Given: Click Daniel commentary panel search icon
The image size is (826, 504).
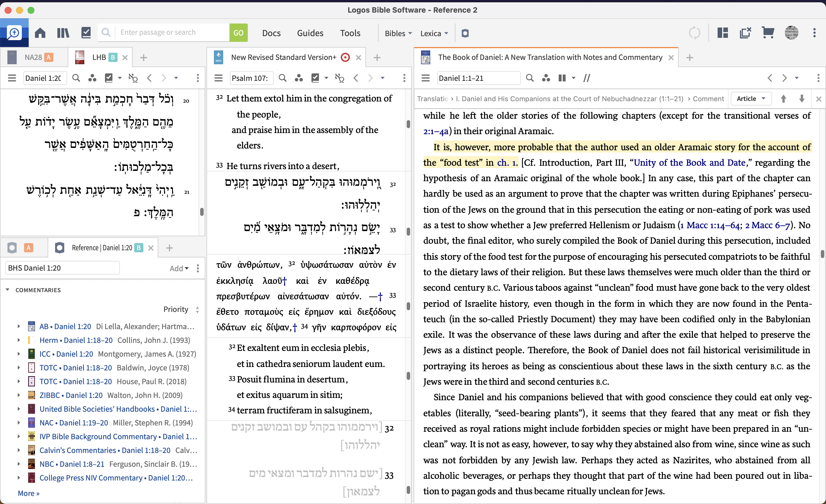Looking at the screenshot, I should [x=530, y=78].
